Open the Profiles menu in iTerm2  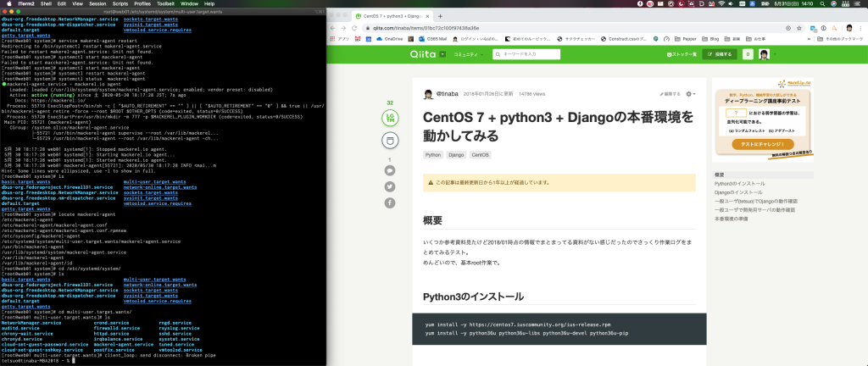click(x=142, y=3)
